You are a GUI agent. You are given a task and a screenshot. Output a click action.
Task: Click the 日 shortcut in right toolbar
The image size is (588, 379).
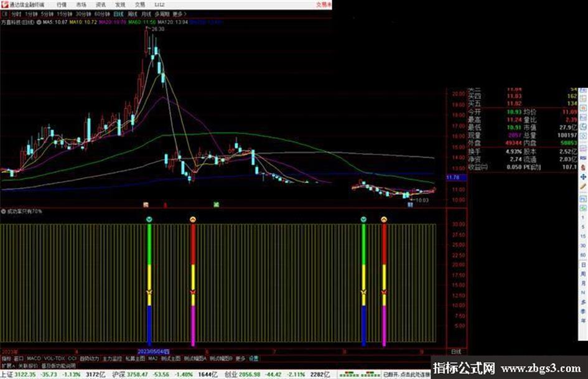click(x=583, y=264)
